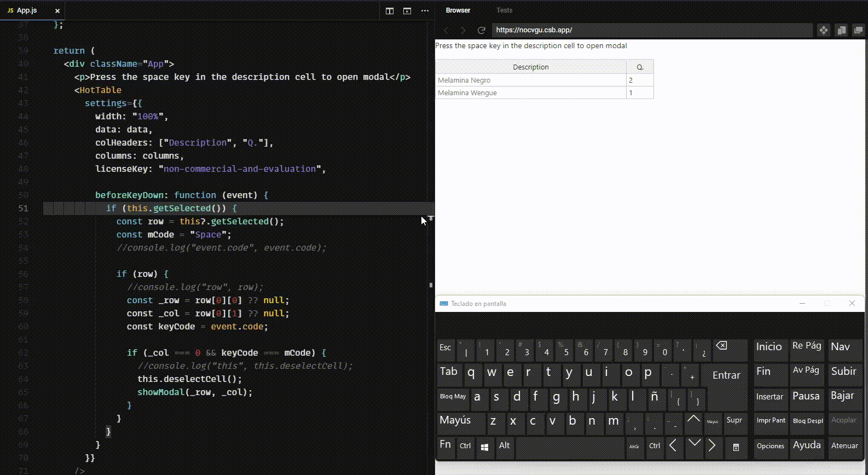
Task: Focus the preview URL address bar
Action: coord(652,30)
